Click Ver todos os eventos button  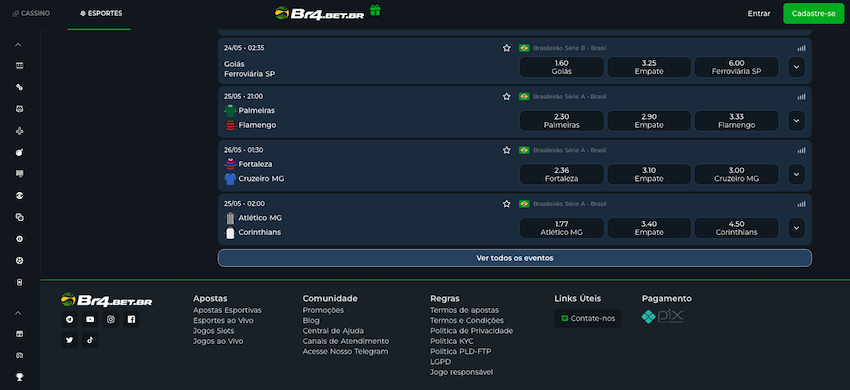(515, 258)
